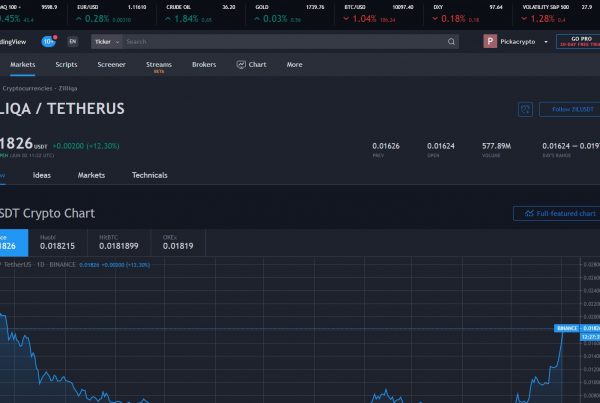This screenshot has width=600, height=403.
Task: Go to the Streams beta menu
Action: click(159, 66)
